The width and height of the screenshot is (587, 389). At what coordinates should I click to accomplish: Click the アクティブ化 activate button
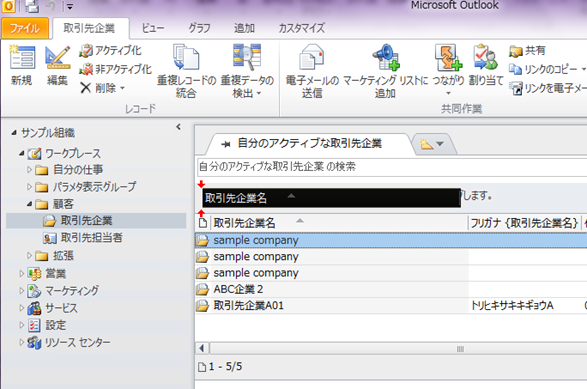pos(110,51)
